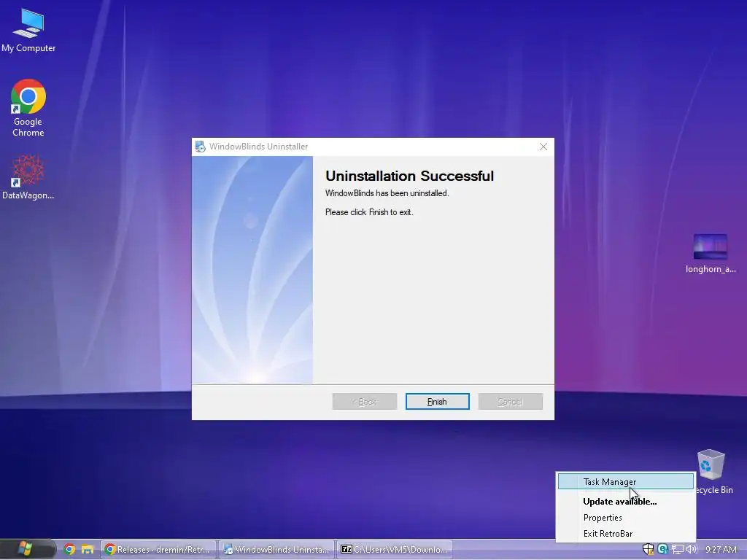Open the Windows Start button
Screen dimensions: 747x560
[26, 549]
